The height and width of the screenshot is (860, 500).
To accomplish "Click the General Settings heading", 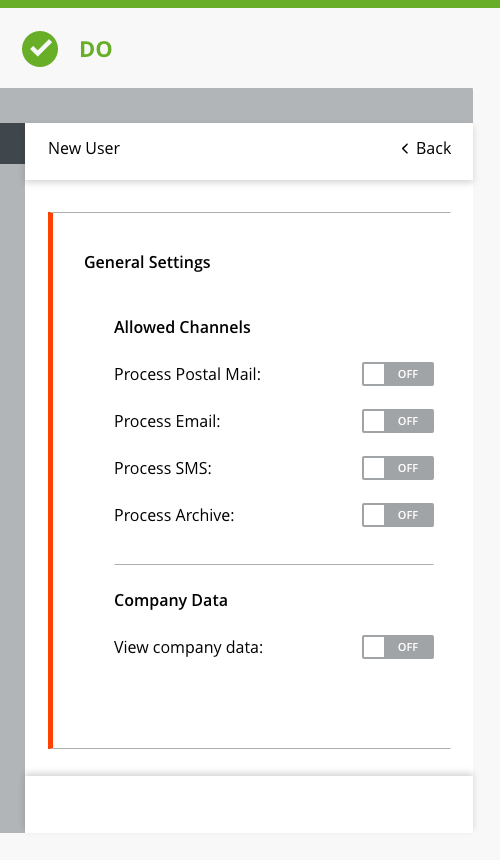I will pos(147,262).
